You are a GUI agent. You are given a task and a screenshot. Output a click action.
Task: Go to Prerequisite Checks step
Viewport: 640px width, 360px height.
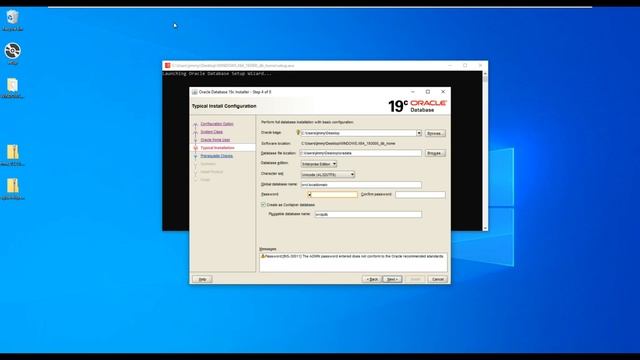tap(216, 156)
